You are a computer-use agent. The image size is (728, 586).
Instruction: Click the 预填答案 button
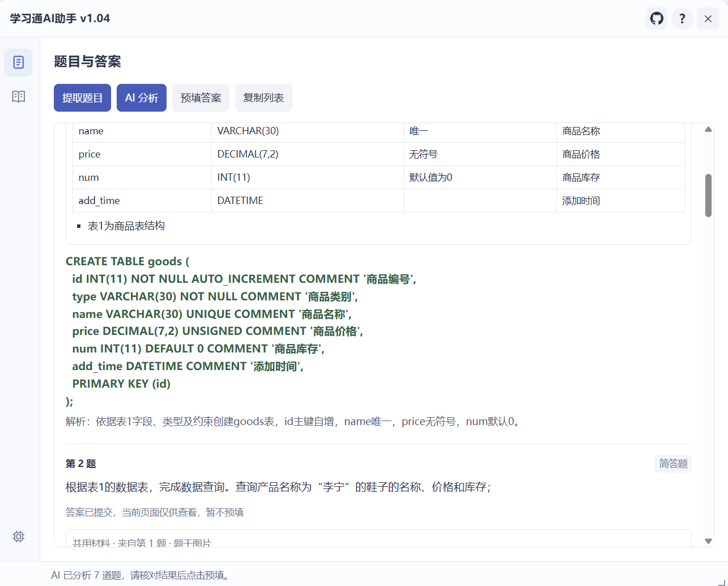[201, 98]
